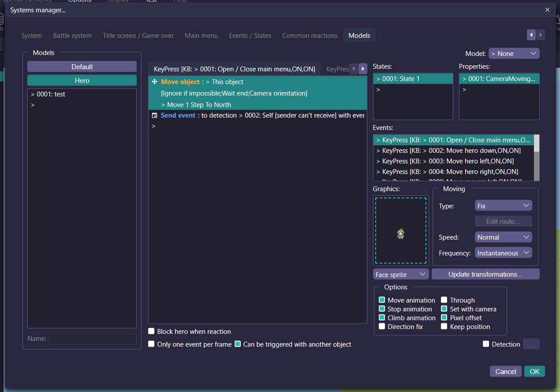Click the Move object cross-arrows icon

click(154, 82)
